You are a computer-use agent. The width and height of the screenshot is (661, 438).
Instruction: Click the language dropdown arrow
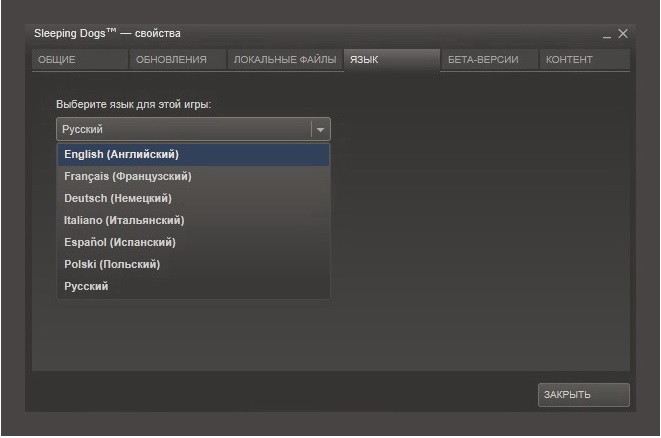(x=320, y=129)
